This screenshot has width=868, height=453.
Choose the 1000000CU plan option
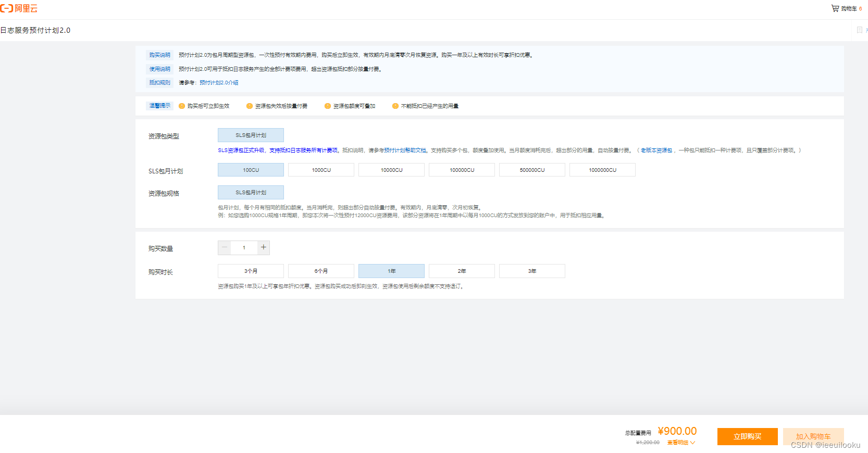(x=602, y=170)
